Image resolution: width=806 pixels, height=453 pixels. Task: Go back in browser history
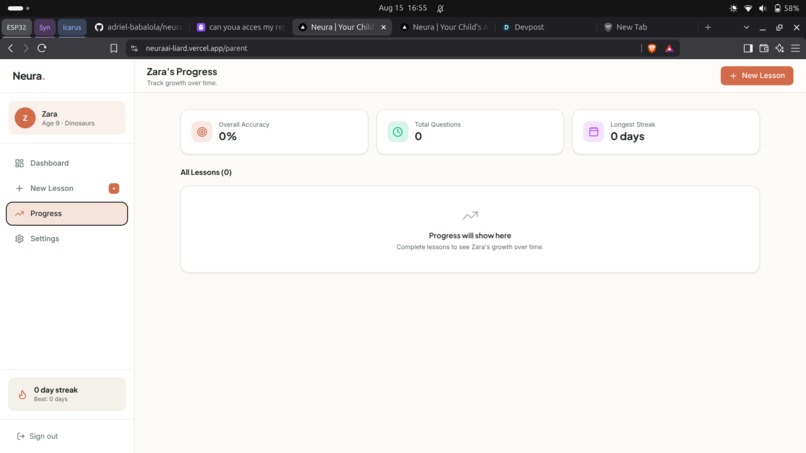11,48
